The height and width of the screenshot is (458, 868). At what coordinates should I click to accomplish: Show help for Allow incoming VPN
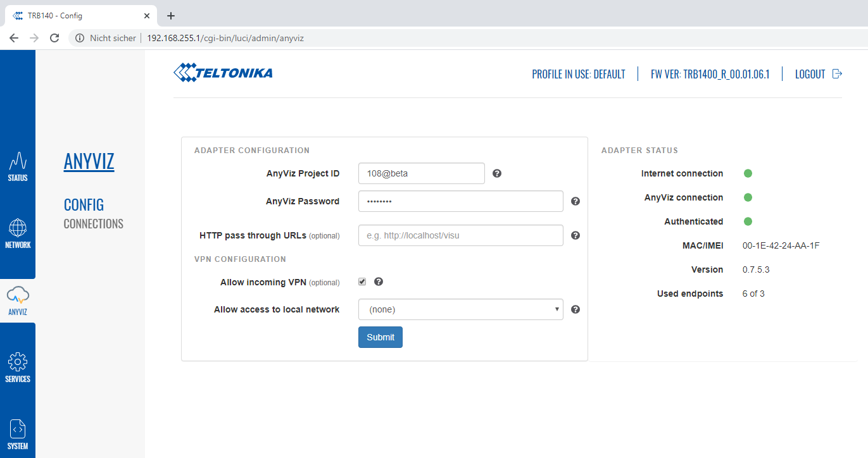[379, 282]
